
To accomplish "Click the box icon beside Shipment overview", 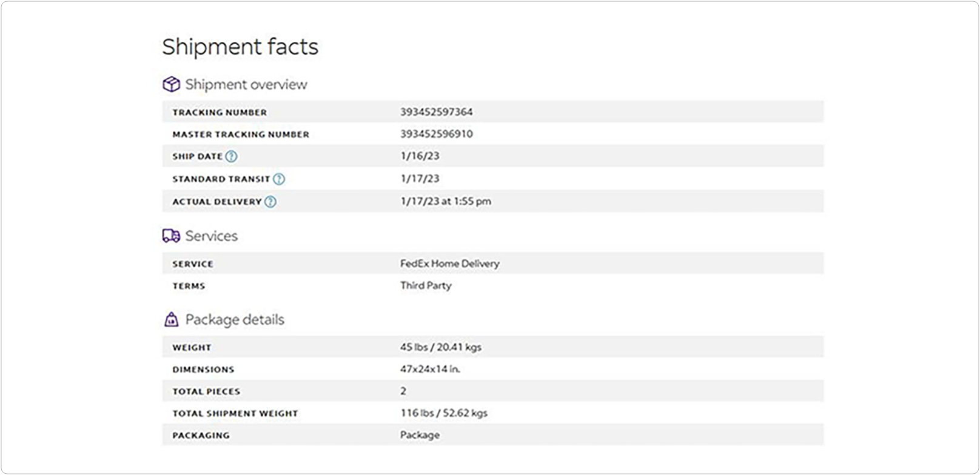I will (172, 84).
